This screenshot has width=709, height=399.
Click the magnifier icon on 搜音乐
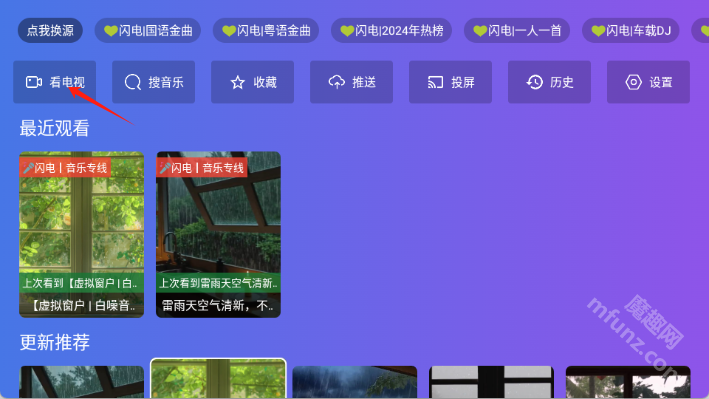[x=133, y=82]
